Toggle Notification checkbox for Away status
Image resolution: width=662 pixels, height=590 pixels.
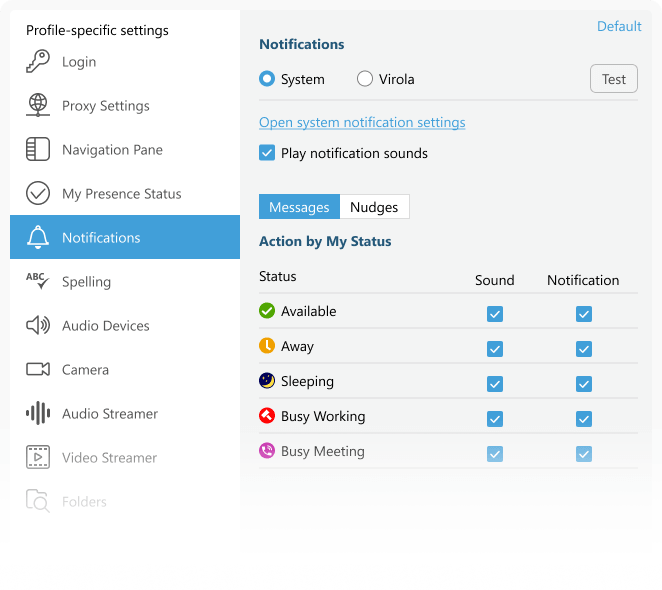click(584, 349)
